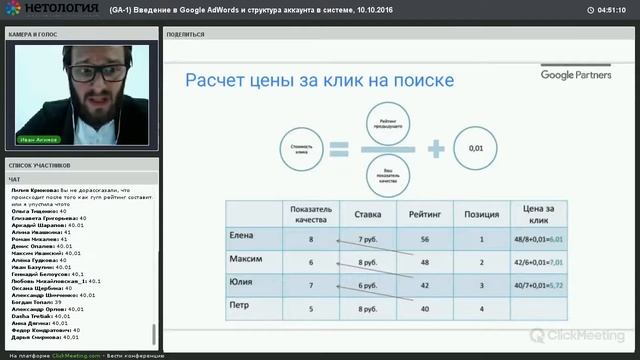The height and width of the screenshot is (360, 640).
Task: Click chat message from Dasha Tretiak
Action: (41, 316)
